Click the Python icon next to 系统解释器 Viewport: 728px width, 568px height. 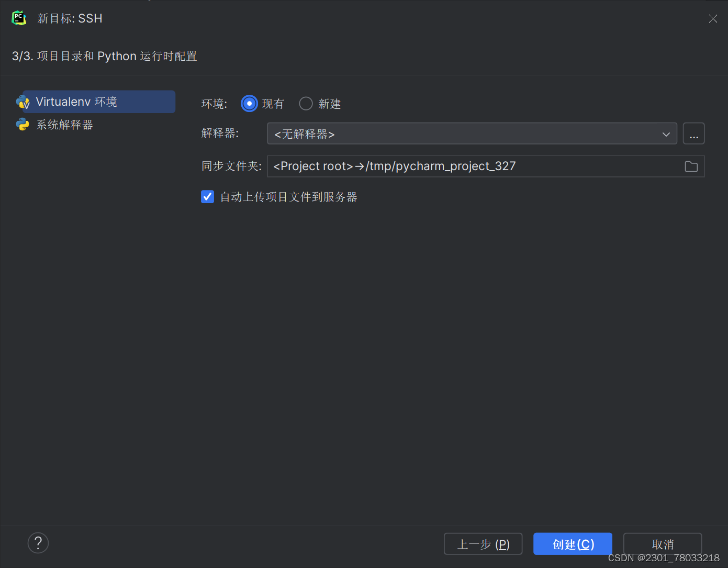coord(22,125)
